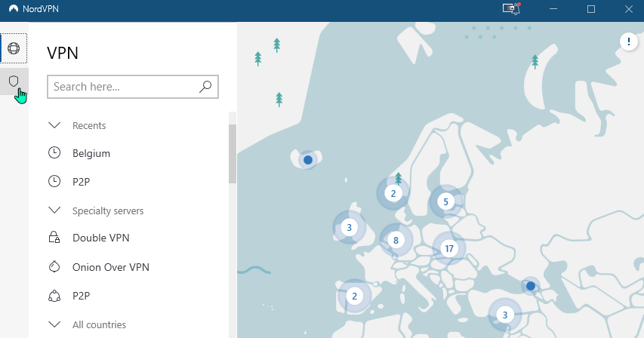
Task: Select map cluster showing 17 servers
Action: pyautogui.click(x=449, y=248)
